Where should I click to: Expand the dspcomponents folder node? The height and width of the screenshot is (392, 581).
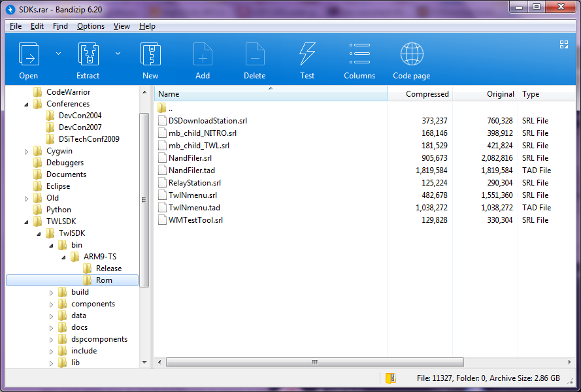coord(51,340)
